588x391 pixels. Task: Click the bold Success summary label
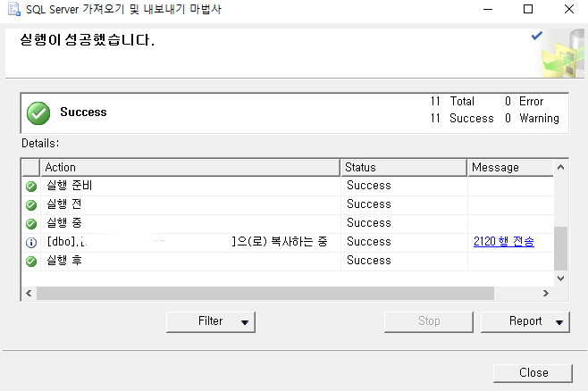coord(83,112)
